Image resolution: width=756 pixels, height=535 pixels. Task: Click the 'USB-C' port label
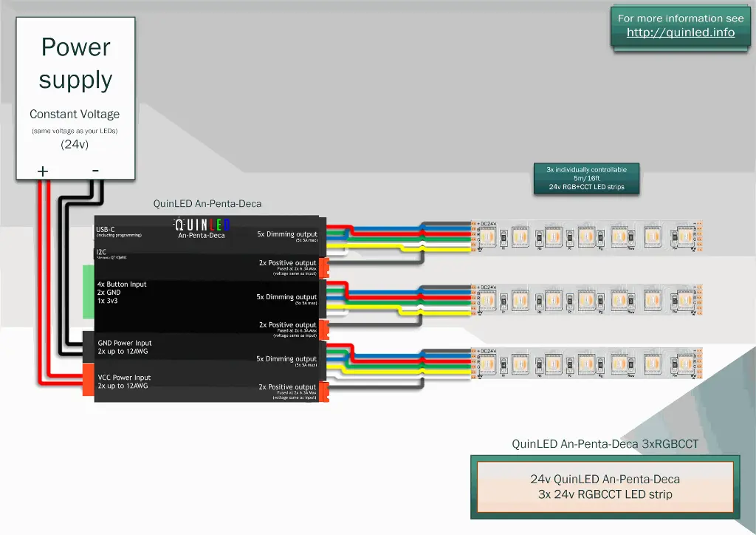105,229
